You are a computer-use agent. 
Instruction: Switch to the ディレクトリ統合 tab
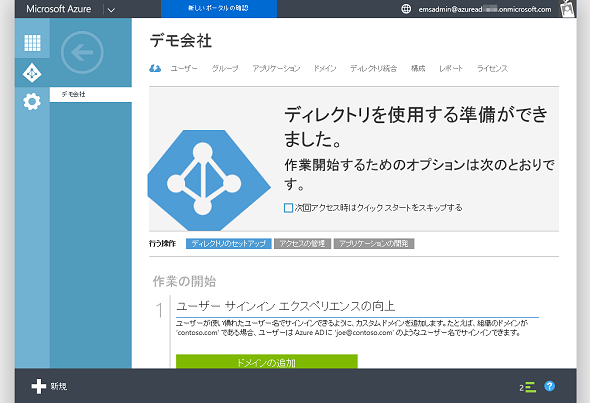(373, 68)
